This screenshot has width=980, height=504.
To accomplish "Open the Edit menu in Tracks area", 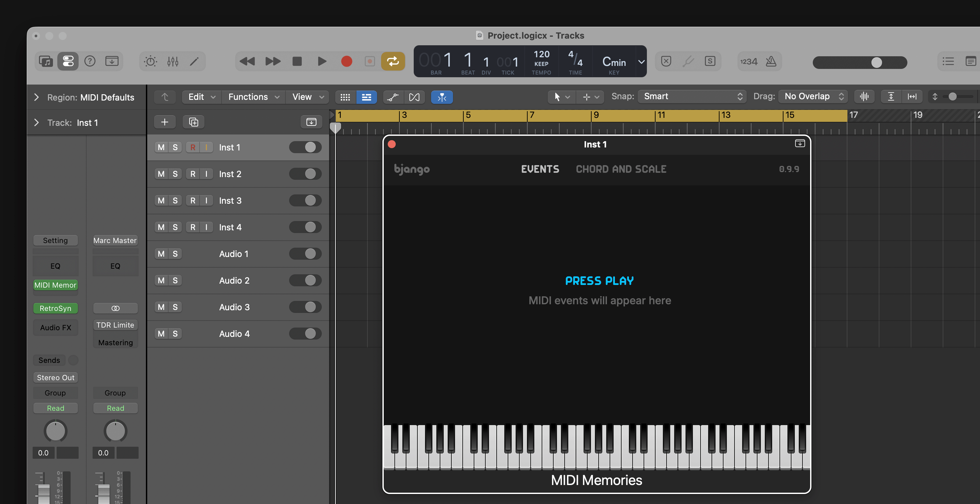I will [202, 97].
